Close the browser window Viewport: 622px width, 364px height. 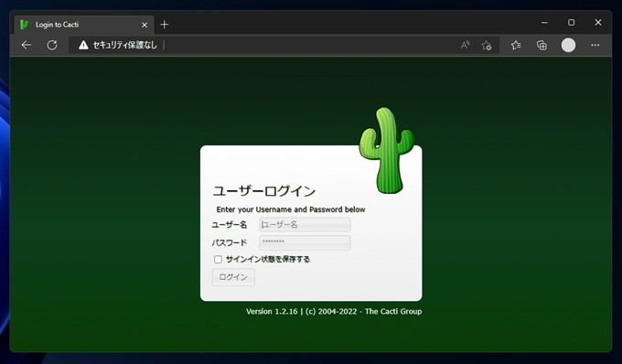tap(598, 23)
